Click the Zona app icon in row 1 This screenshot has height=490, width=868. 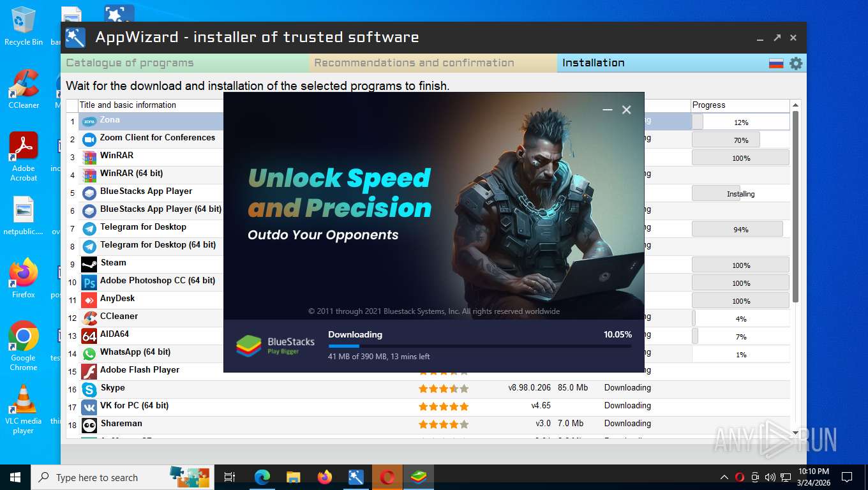click(x=89, y=121)
